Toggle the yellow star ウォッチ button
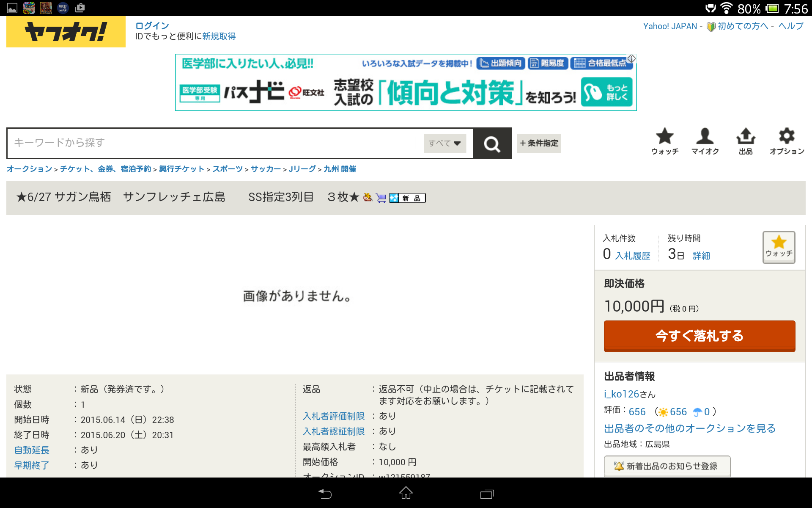 tap(778, 247)
